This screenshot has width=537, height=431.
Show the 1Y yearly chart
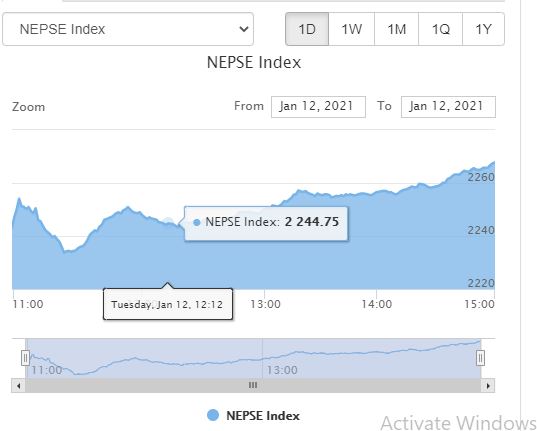pos(483,29)
